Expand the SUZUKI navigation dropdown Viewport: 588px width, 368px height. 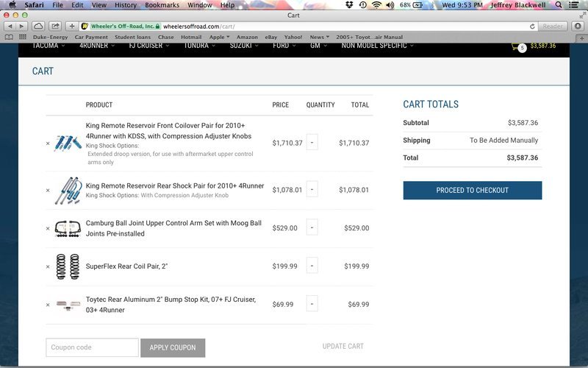pyautogui.click(x=244, y=46)
